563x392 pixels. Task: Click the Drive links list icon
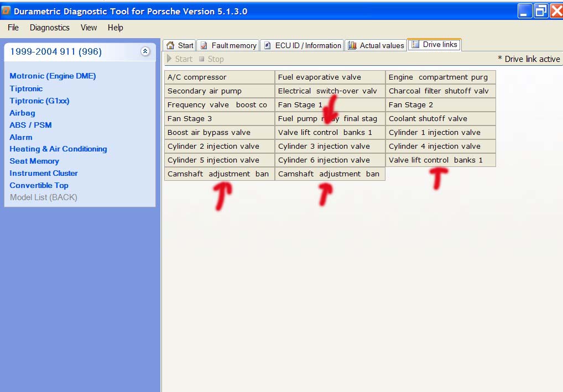415,45
